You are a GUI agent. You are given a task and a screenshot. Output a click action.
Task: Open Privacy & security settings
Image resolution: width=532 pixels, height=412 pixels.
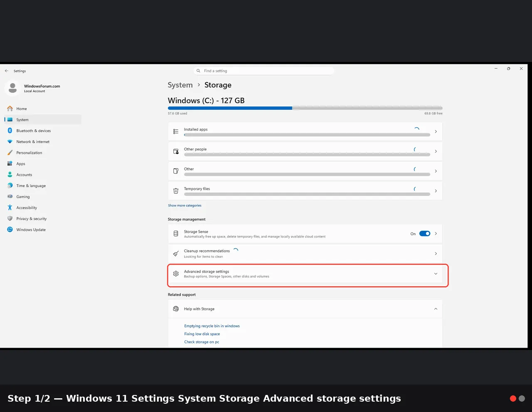[x=43, y=219]
